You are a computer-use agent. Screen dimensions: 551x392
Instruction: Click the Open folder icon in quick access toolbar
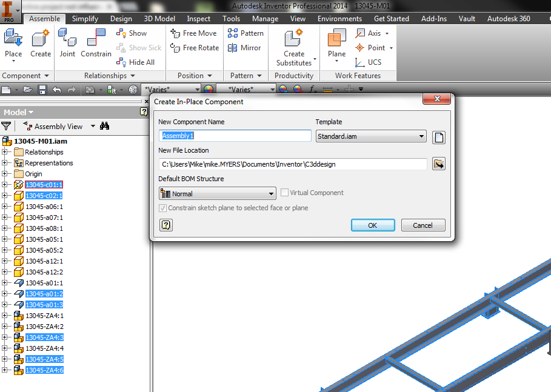(27, 90)
